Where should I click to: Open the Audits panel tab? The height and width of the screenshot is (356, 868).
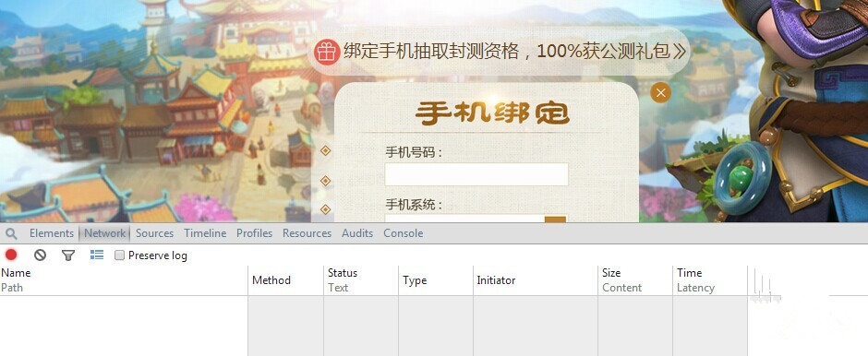point(357,233)
